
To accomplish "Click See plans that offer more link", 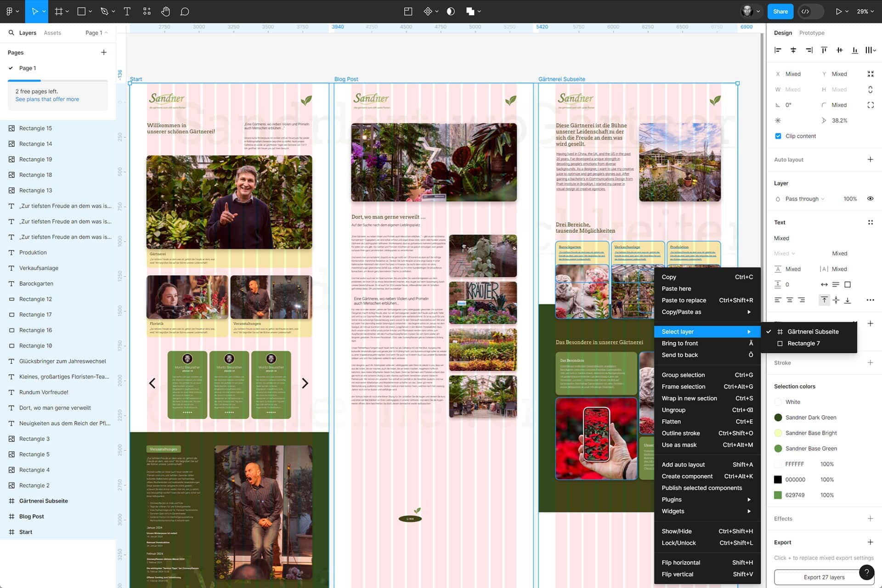I will tap(47, 99).
